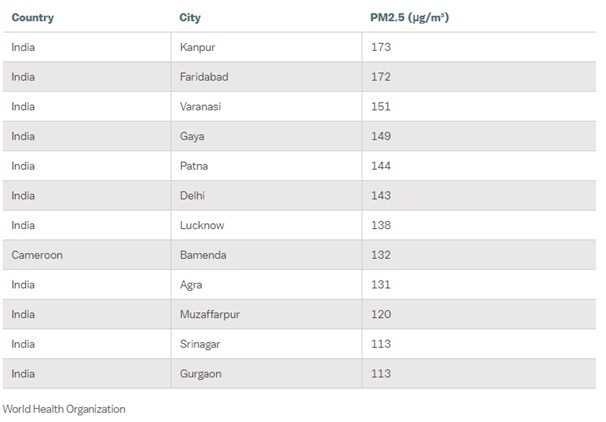Screen dimensions: 606x422
Task: Click the Delhi city cell
Action: click(192, 196)
